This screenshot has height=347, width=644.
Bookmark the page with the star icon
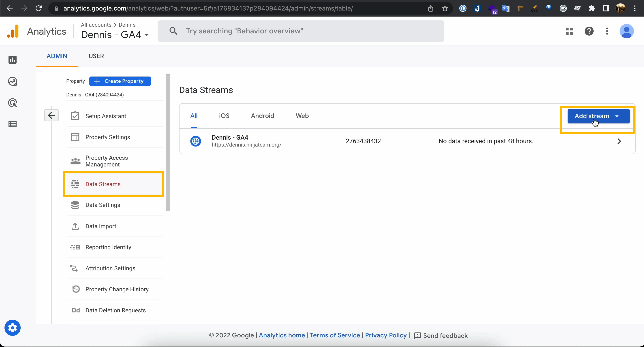coord(445,9)
